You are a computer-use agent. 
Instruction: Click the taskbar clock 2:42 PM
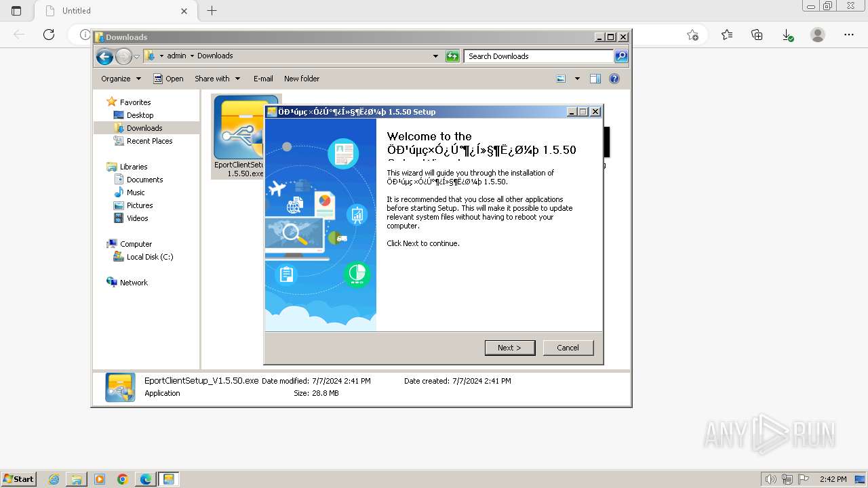[x=833, y=479]
